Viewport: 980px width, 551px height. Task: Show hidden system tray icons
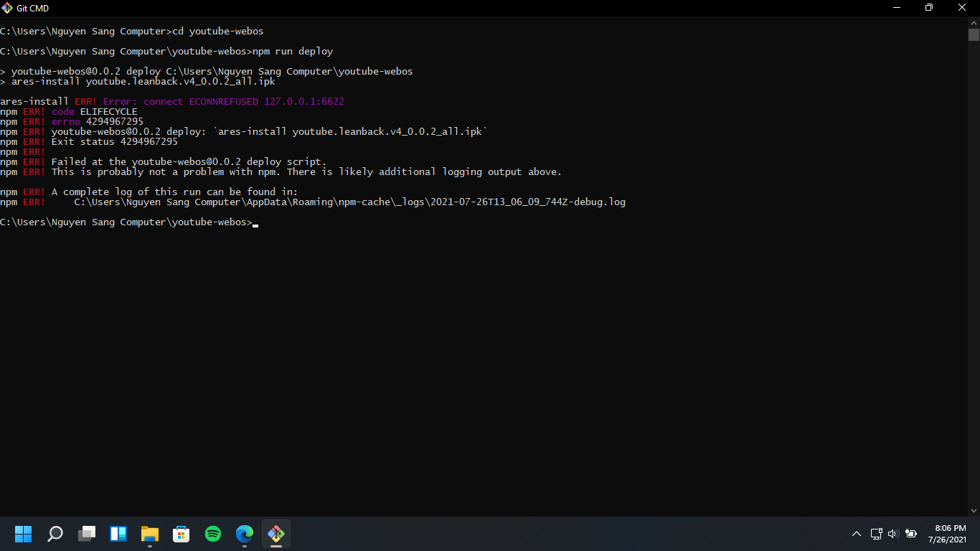tap(856, 534)
